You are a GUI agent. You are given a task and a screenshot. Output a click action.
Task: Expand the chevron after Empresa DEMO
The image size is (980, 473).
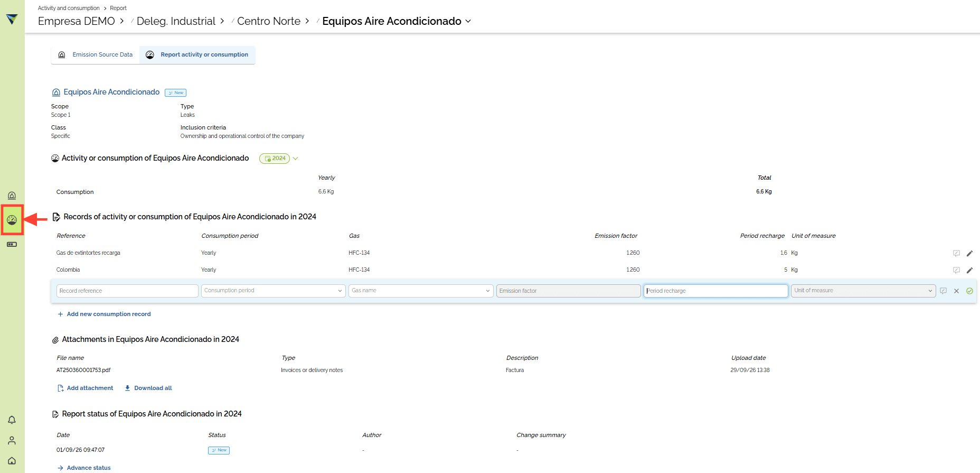point(122,21)
